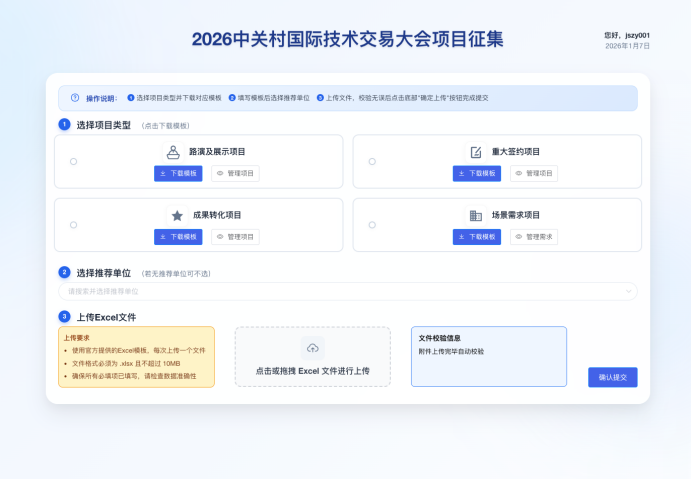
Task: Select the 路演及展示项目 radio button
Action: 74,162
